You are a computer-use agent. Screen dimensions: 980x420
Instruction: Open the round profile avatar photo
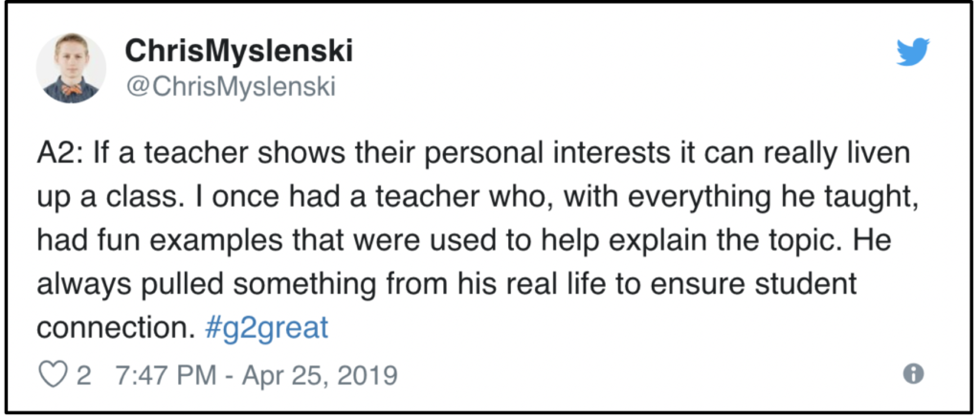[x=71, y=68]
